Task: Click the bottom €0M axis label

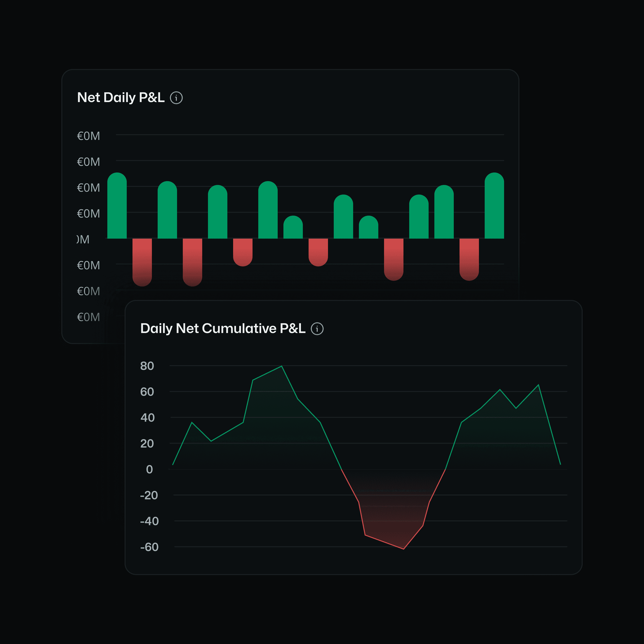Action: (x=88, y=317)
